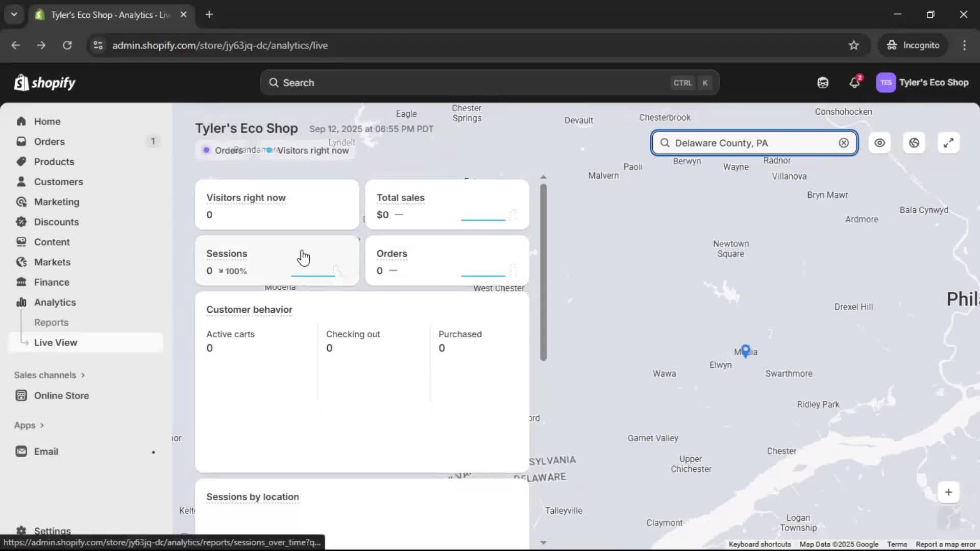
Task: Switch the map to globe view
Action: click(914, 143)
